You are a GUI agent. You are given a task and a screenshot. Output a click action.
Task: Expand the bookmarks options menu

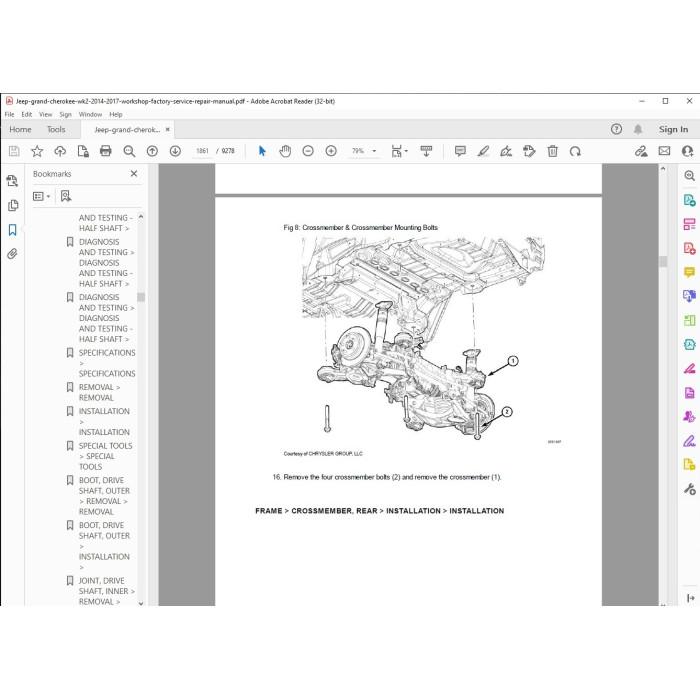[x=42, y=196]
